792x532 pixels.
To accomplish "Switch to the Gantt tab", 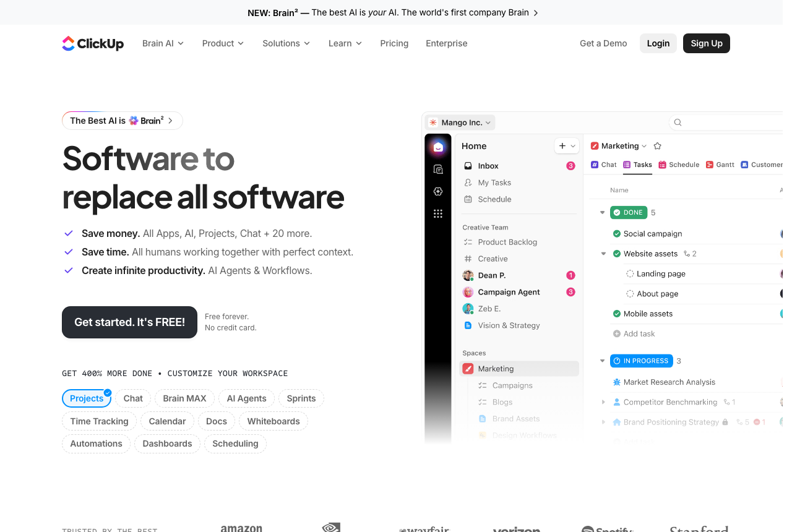I will [720, 165].
